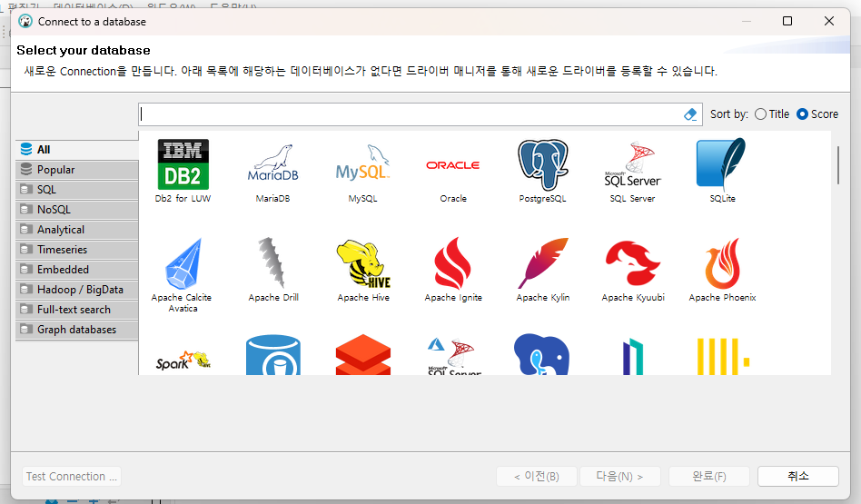Cancel the dialog with 취소
Screen dimensions: 861x504
(x=797, y=477)
